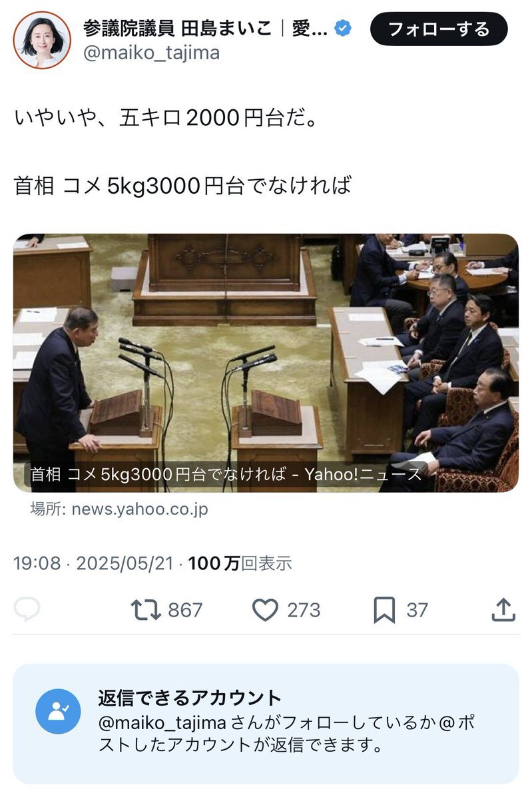
Task: Open the share upload icon
Action: [x=503, y=609]
